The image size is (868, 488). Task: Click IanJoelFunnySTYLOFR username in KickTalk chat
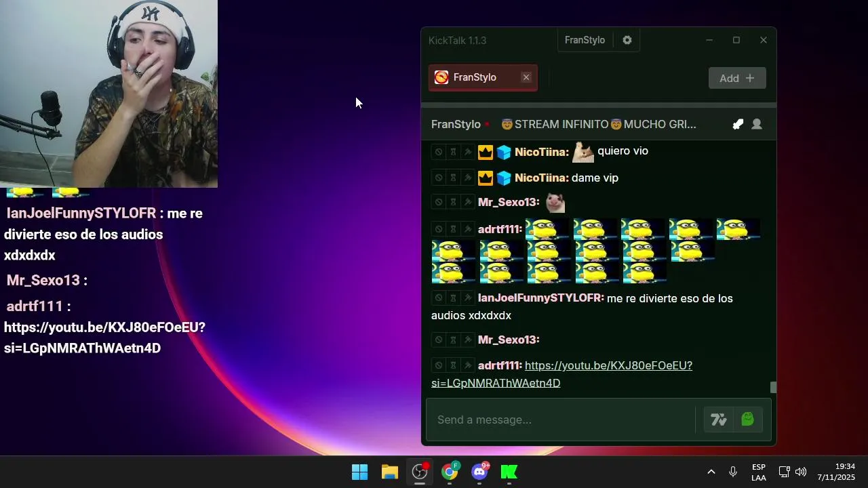coord(541,298)
